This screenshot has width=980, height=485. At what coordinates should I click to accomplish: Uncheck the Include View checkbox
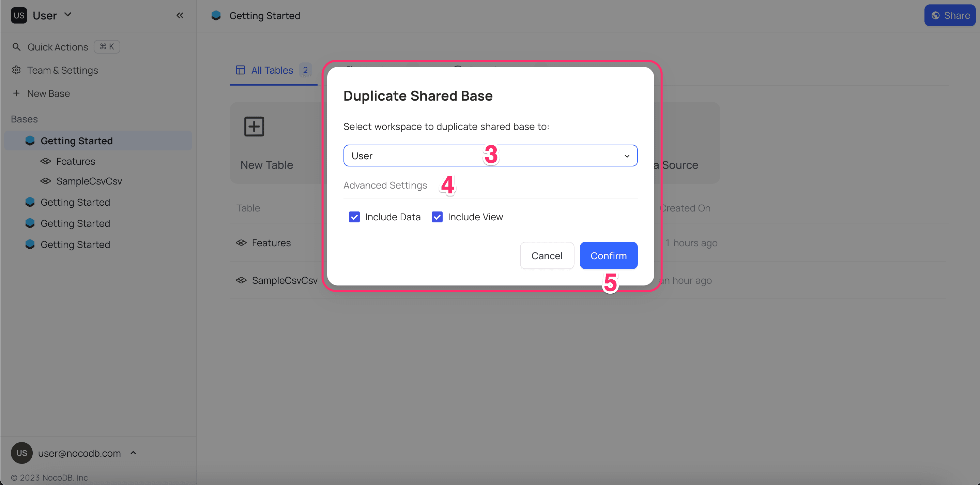pos(437,217)
